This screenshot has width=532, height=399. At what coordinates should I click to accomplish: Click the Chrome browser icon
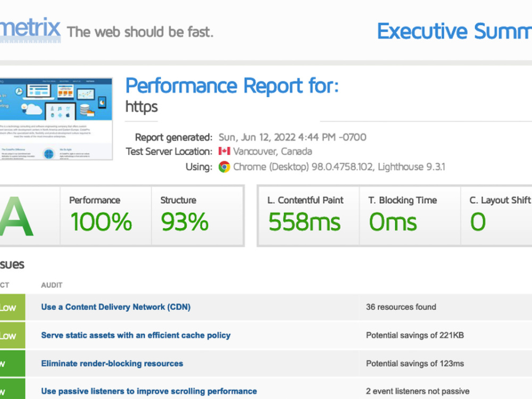coord(225,167)
